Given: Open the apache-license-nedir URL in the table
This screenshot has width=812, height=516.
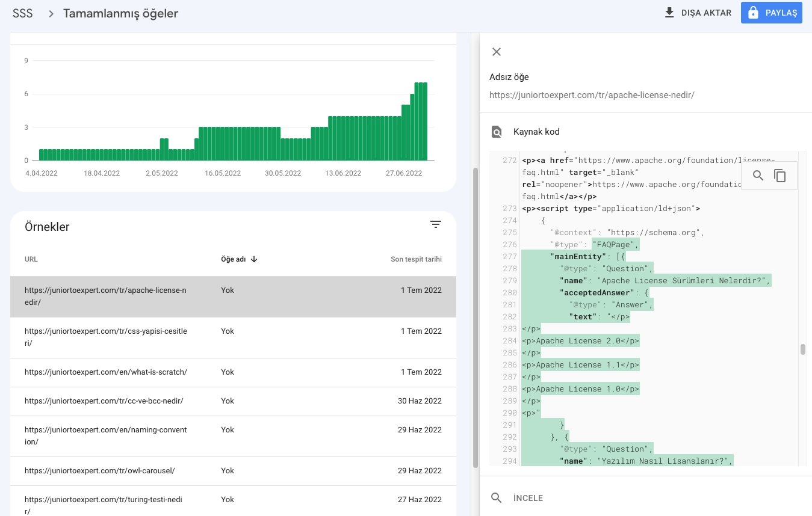Looking at the screenshot, I should pos(105,296).
